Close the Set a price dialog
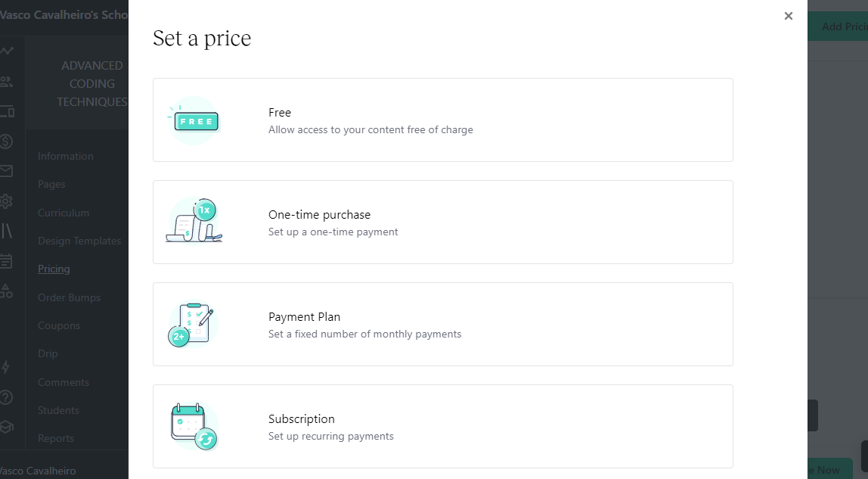Image resolution: width=868 pixels, height=479 pixels. [x=789, y=16]
